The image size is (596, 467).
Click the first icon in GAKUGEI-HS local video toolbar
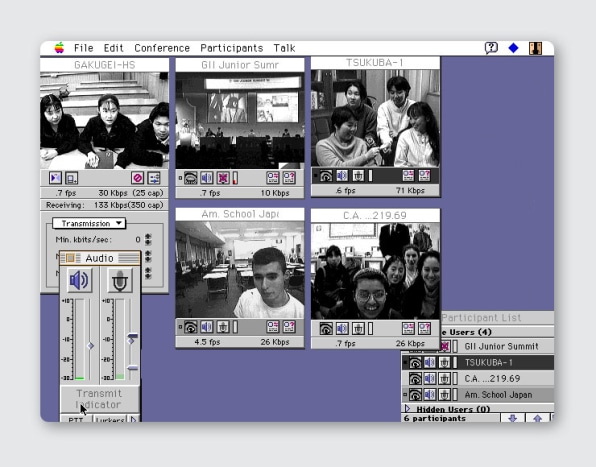tap(55, 178)
